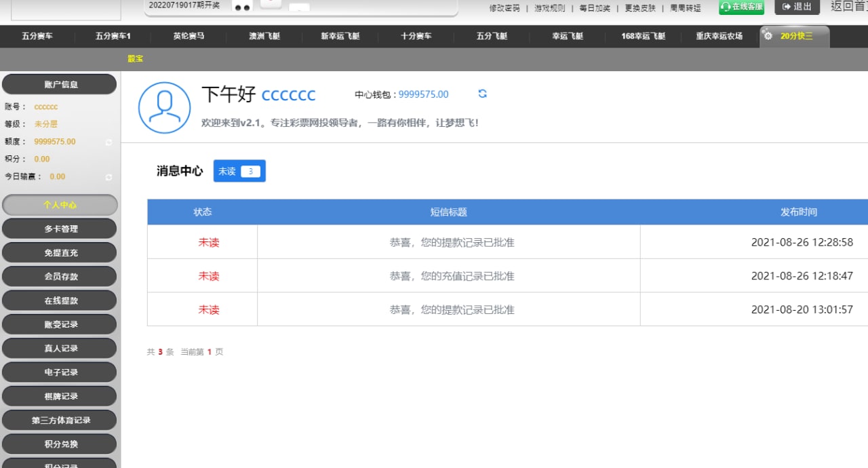Go to 在线提款 in the sidebar

60,300
